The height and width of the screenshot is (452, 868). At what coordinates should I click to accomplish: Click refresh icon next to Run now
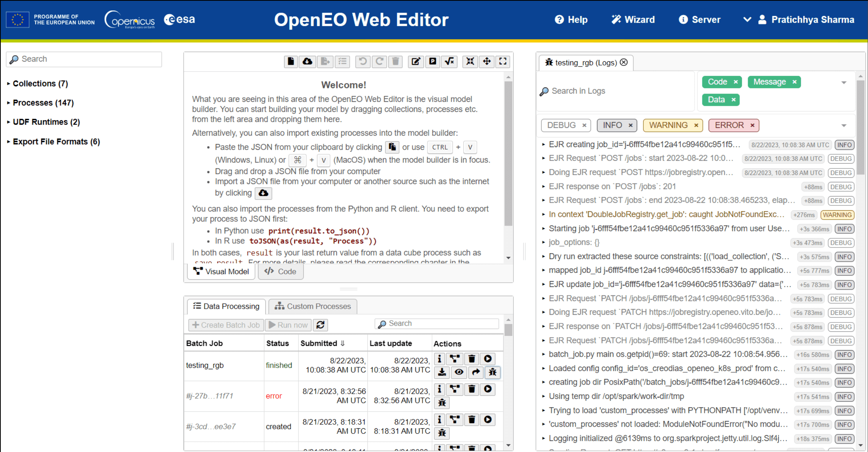pyautogui.click(x=321, y=325)
